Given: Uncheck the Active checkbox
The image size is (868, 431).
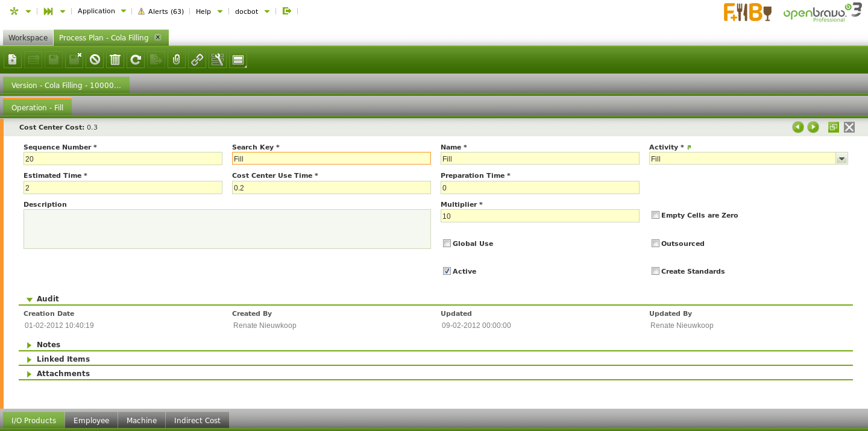Looking at the screenshot, I should pyautogui.click(x=447, y=271).
